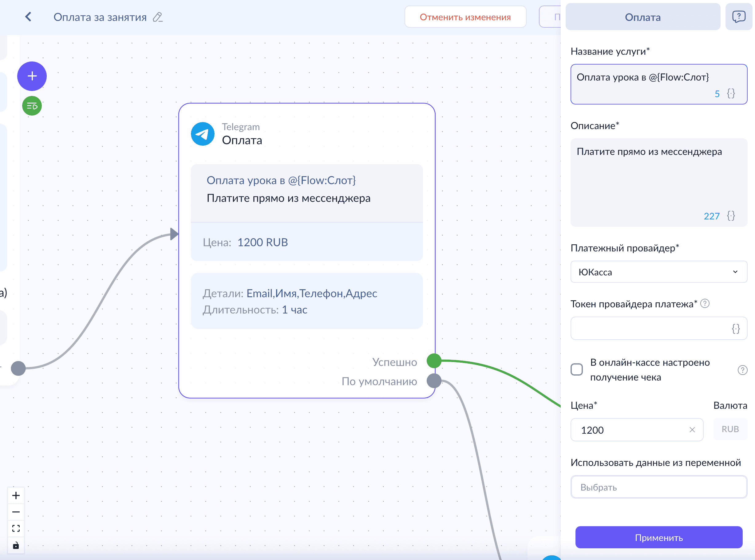Focus the Цена input with 1200
Viewport: 755px width, 560px height.
pyautogui.click(x=637, y=430)
